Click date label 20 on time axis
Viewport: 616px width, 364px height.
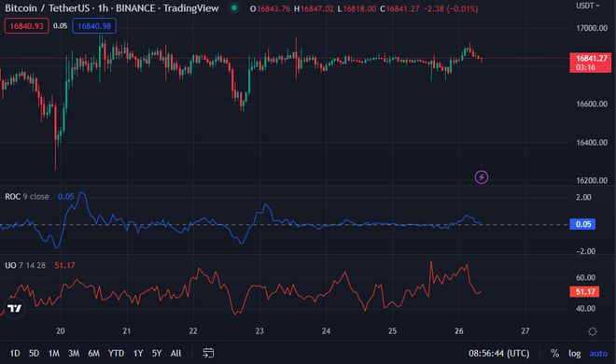60,331
